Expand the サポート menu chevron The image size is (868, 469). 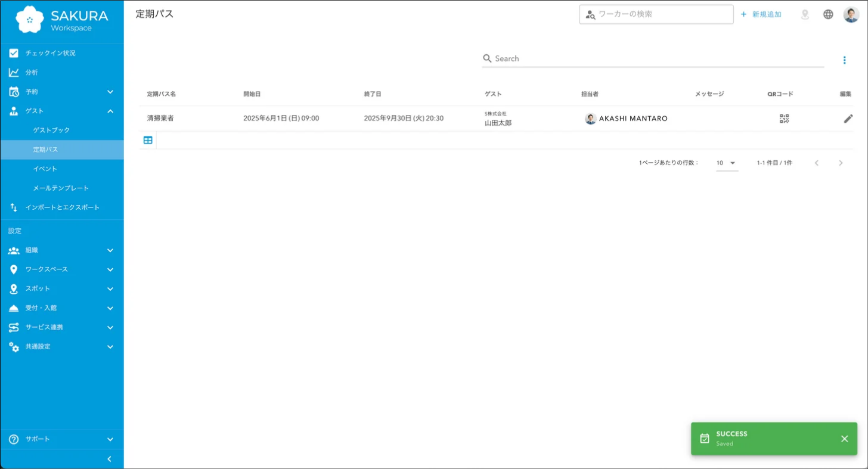click(x=110, y=439)
